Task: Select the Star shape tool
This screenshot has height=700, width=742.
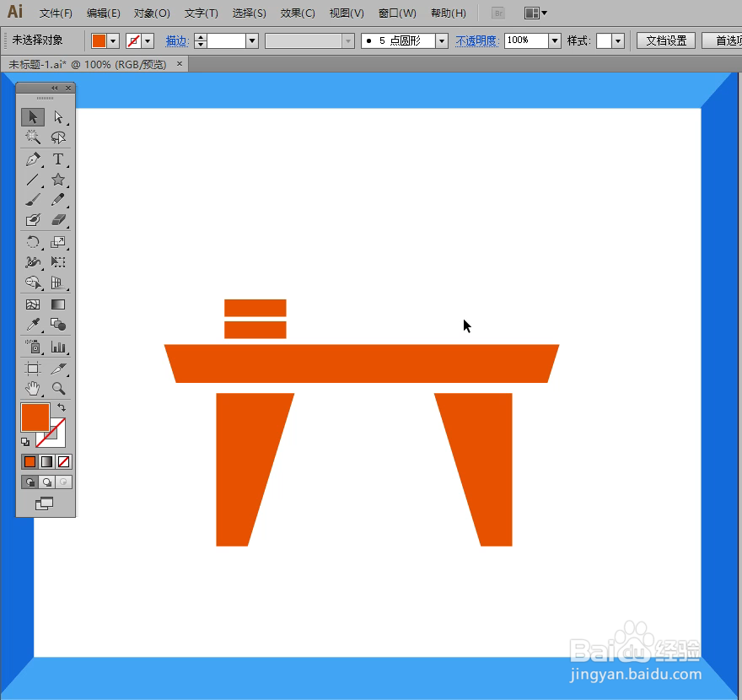Action: pos(58,180)
